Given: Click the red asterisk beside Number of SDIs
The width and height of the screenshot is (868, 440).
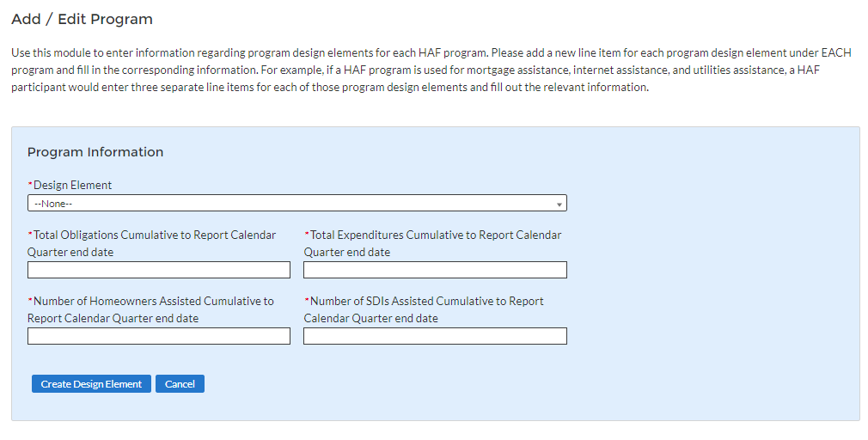Looking at the screenshot, I should coord(307,301).
